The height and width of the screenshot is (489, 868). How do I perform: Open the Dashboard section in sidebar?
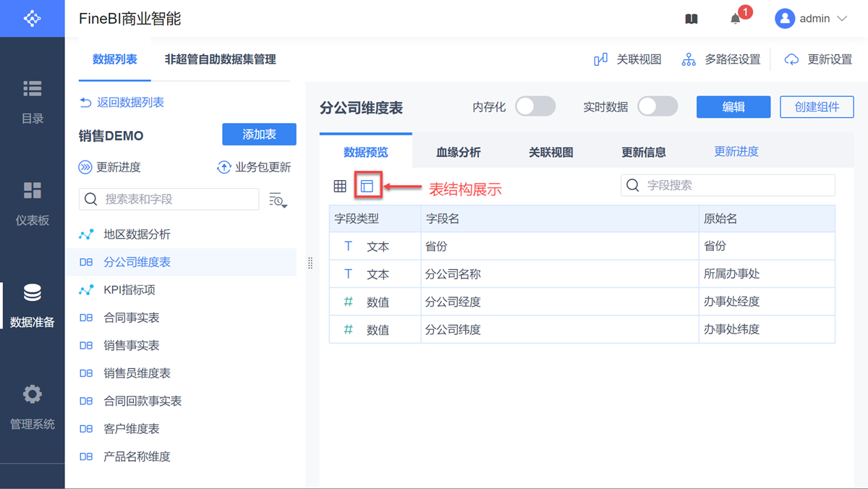coord(32,203)
